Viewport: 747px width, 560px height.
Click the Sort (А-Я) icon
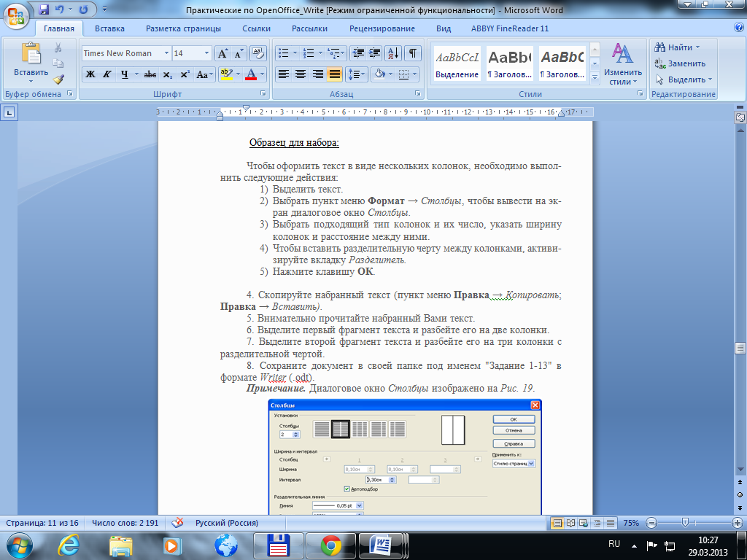pyautogui.click(x=393, y=53)
